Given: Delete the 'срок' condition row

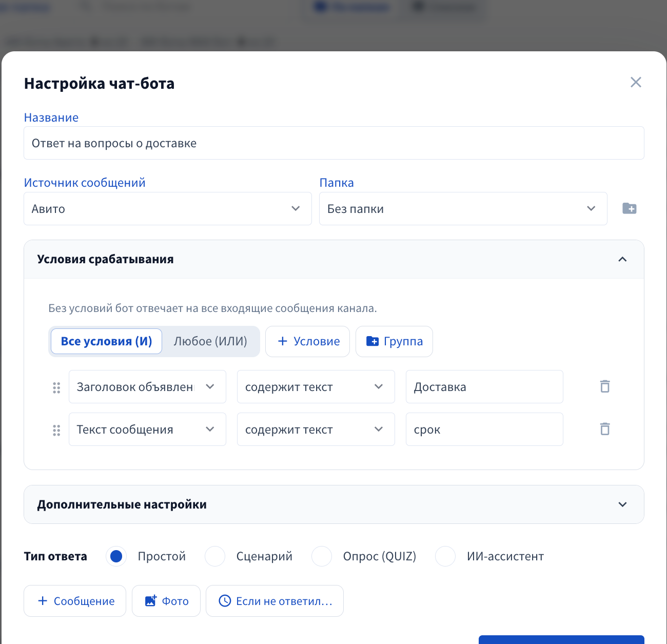Looking at the screenshot, I should [605, 429].
